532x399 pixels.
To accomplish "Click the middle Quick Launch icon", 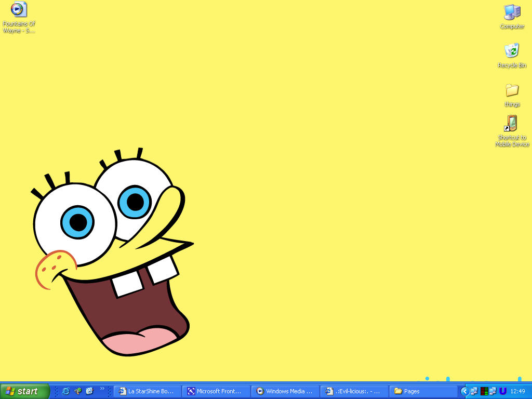I will coord(78,391).
